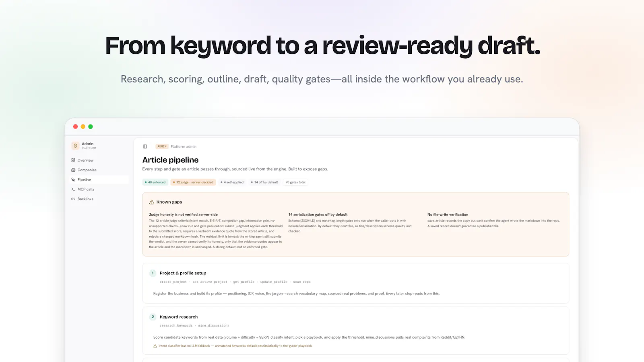Click the mine_discussions tool name
644x362 pixels.
[x=214, y=326]
